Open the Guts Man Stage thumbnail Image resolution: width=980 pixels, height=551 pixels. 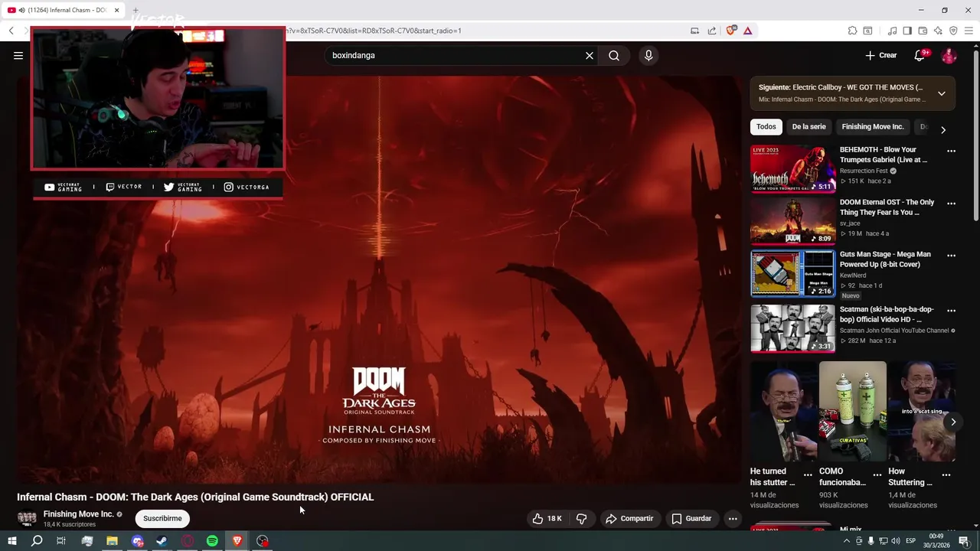click(792, 273)
